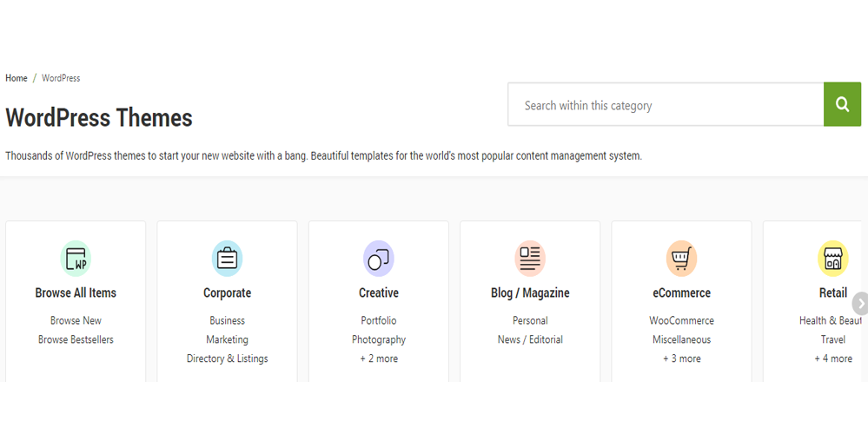This screenshot has height=434, width=868.
Task: Open the WooCommerce category link
Action: pyautogui.click(x=681, y=320)
